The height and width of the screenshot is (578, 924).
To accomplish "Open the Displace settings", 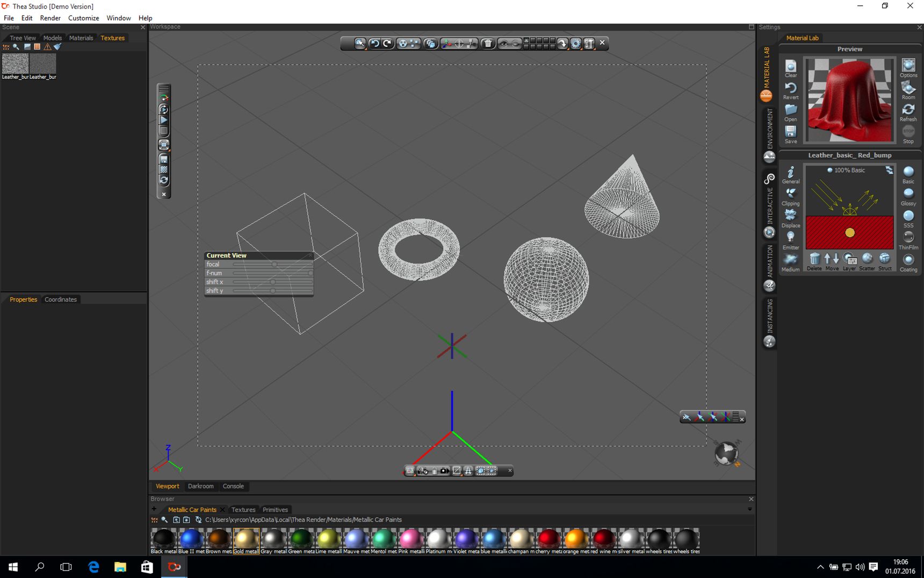I will coord(791,219).
